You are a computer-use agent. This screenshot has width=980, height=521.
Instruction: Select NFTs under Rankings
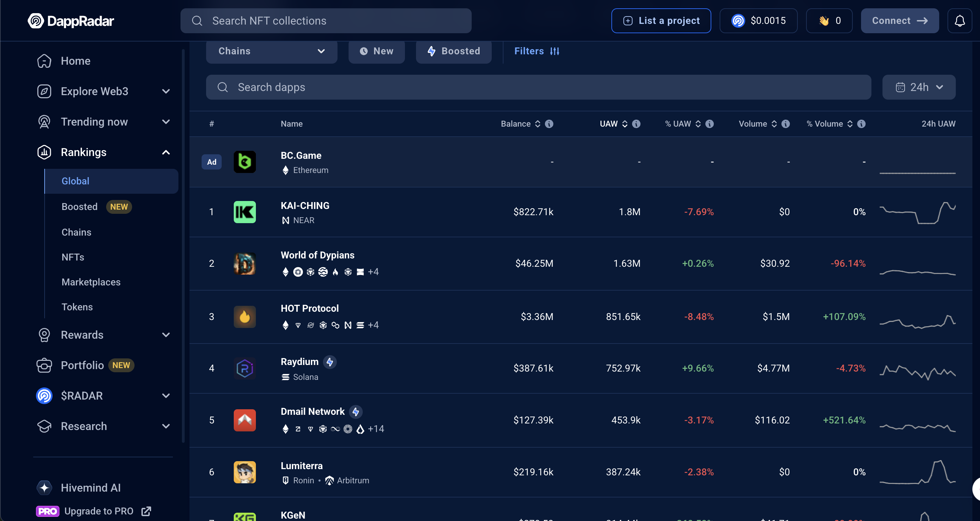click(x=73, y=257)
